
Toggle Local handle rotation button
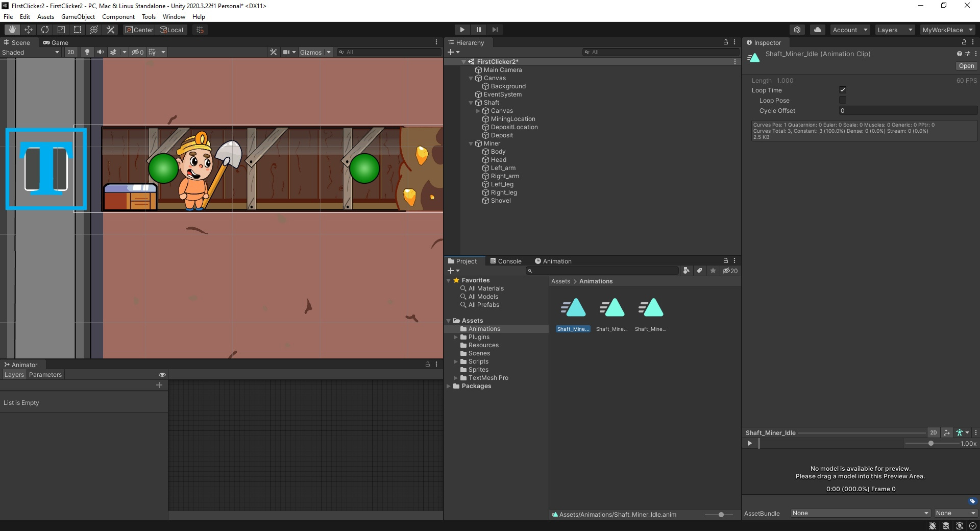(x=171, y=30)
